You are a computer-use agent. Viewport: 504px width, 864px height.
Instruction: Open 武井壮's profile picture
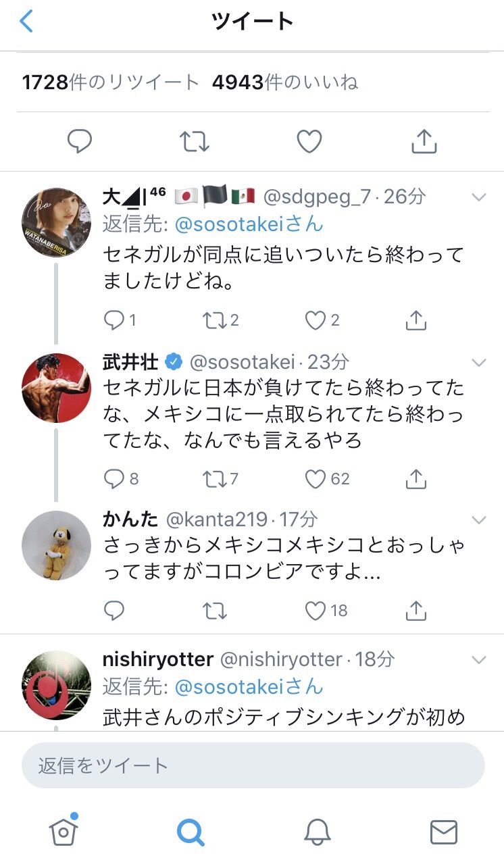coord(56,388)
